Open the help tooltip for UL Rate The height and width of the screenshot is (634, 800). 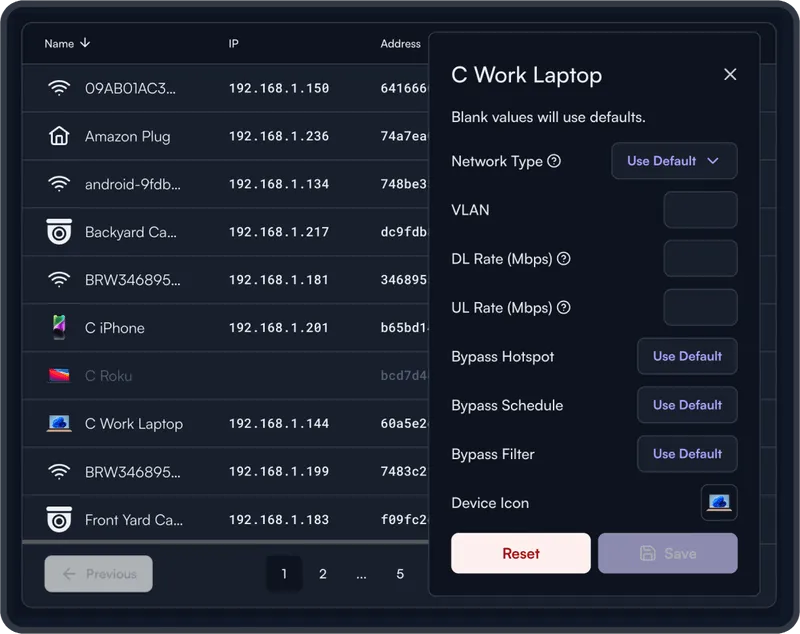pyautogui.click(x=564, y=308)
